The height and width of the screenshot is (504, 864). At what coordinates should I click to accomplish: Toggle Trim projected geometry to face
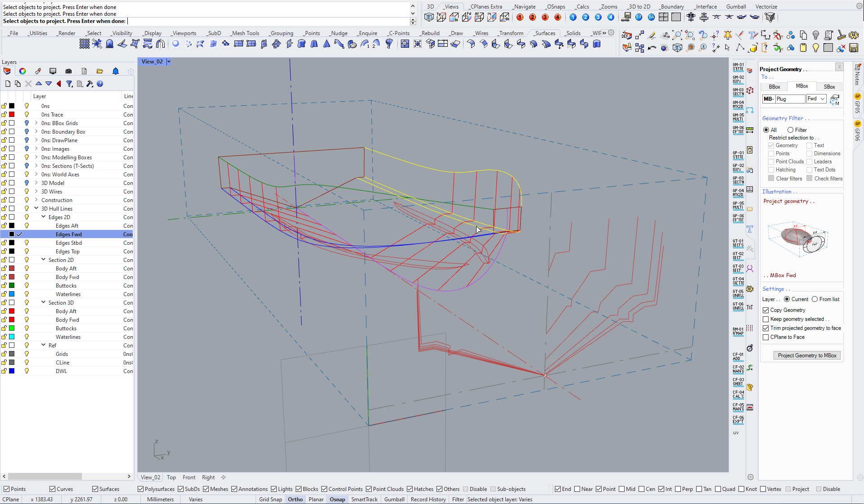pos(765,328)
